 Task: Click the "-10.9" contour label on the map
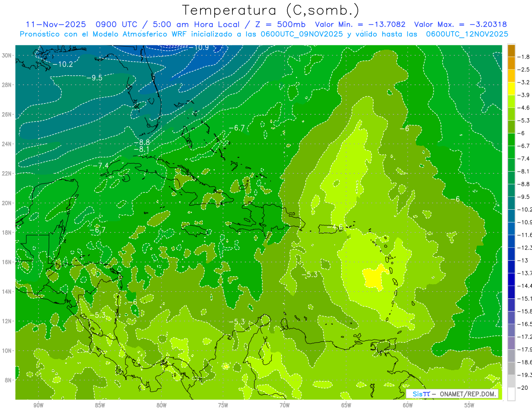pos(199,47)
